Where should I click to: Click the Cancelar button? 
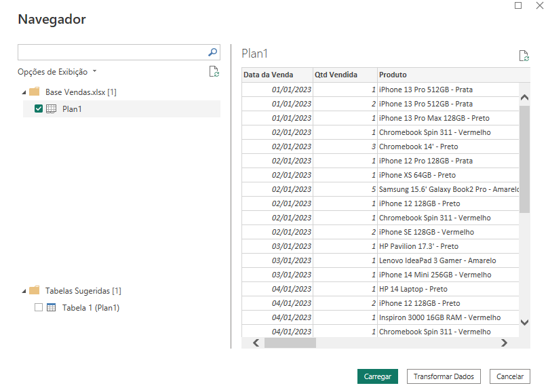click(x=510, y=376)
